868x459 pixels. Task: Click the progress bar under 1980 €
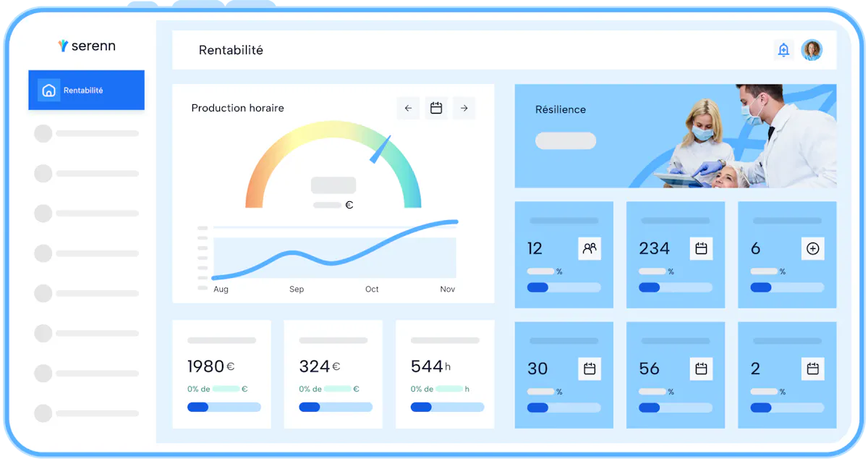(224, 407)
